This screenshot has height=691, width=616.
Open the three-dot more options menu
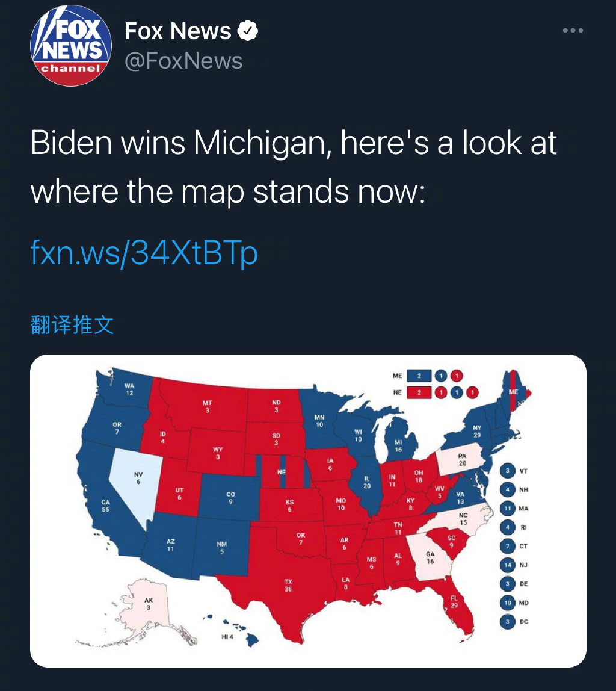[573, 31]
